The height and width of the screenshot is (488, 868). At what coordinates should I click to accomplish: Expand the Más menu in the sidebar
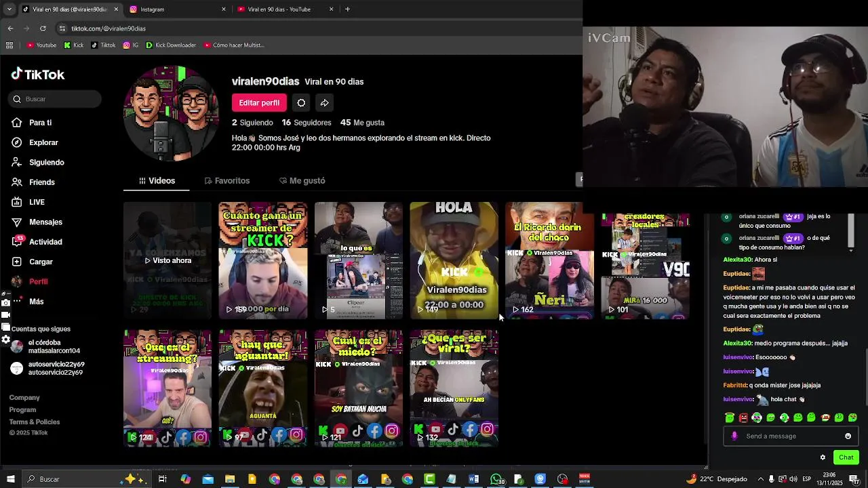pos(28,301)
